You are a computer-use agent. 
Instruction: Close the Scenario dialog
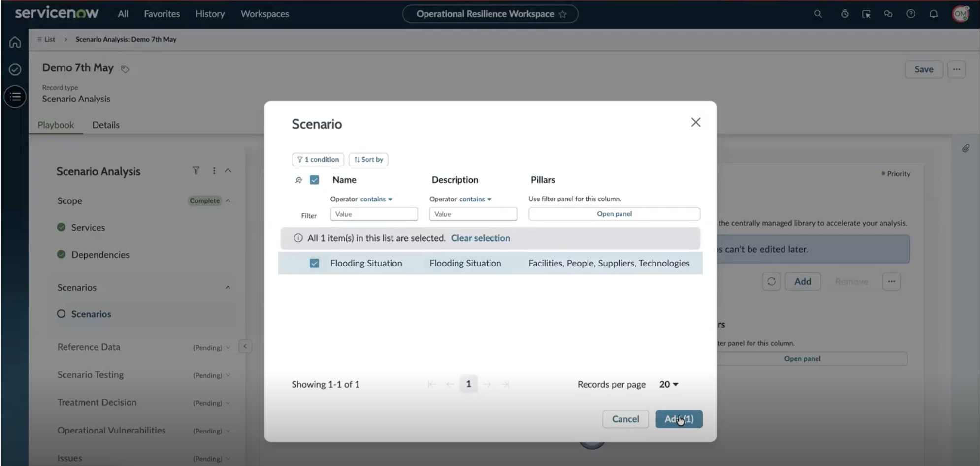coord(695,122)
